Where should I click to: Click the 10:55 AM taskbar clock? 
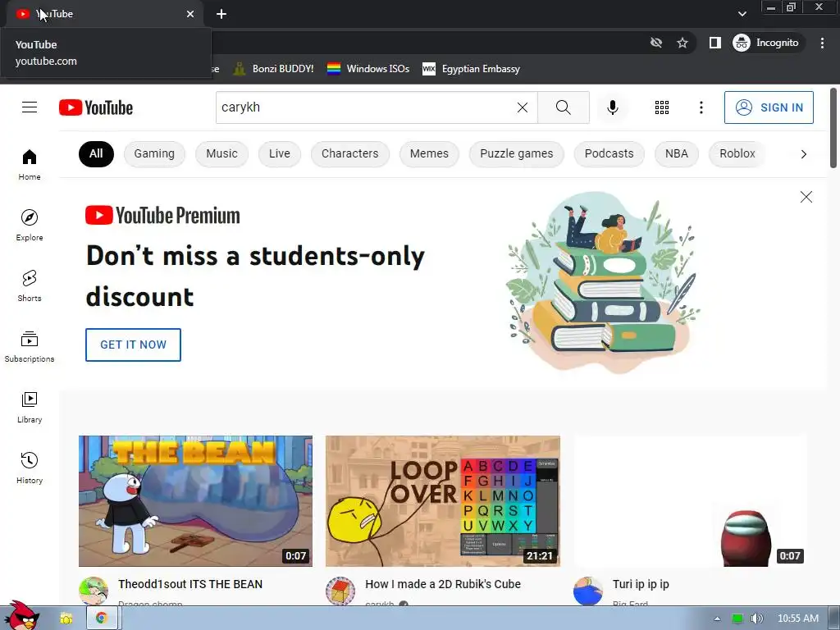(798, 619)
